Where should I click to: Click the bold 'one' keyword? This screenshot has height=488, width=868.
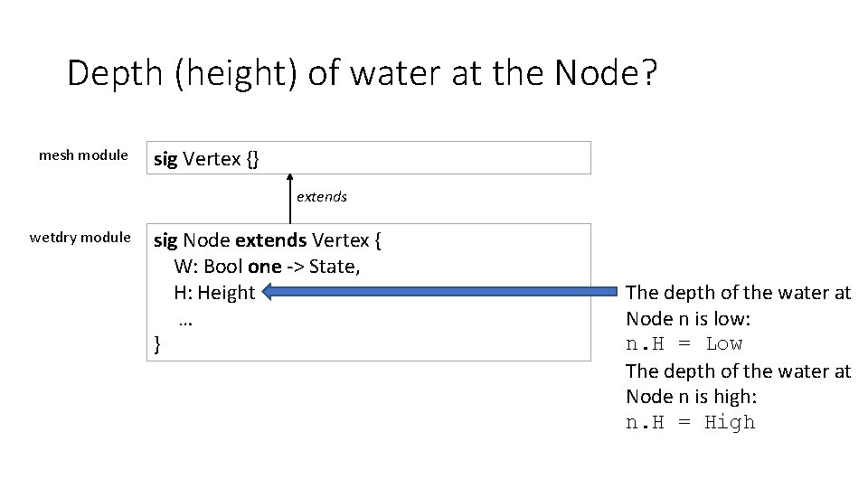[265, 267]
